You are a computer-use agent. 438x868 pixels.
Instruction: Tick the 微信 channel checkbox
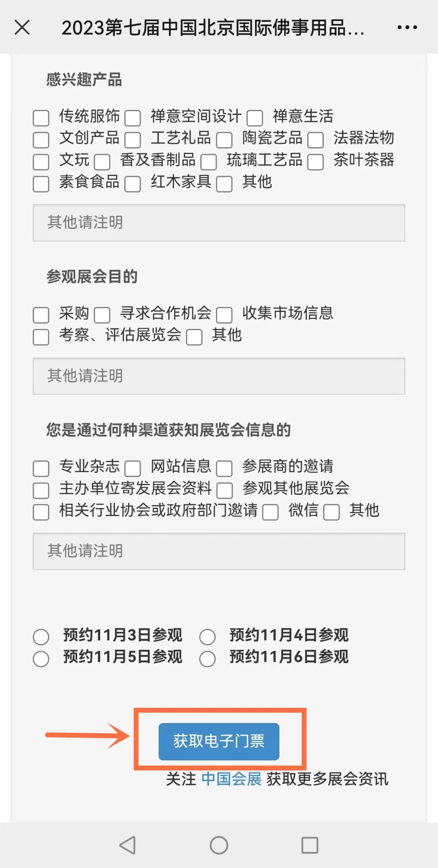(x=270, y=512)
